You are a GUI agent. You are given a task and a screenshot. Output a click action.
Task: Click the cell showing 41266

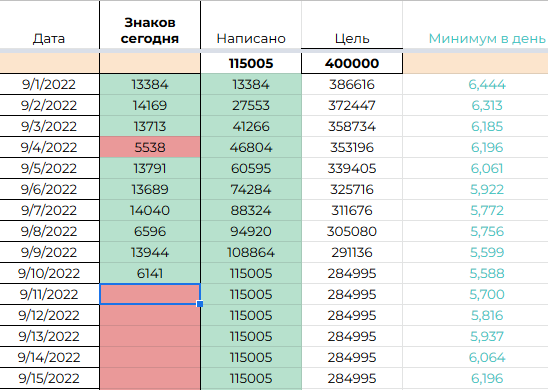(x=251, y=126)
